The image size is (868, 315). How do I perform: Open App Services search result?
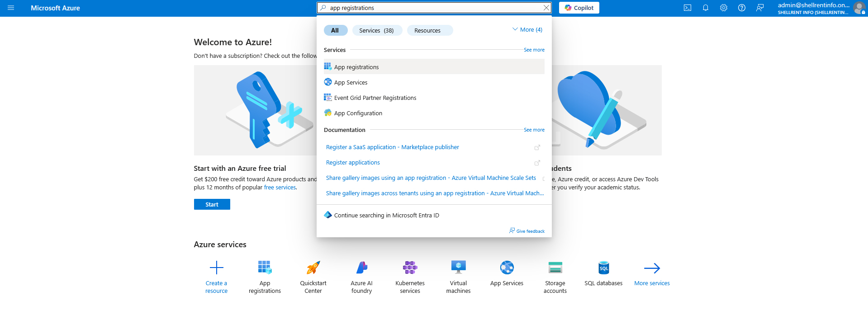(x=434, y=82)
